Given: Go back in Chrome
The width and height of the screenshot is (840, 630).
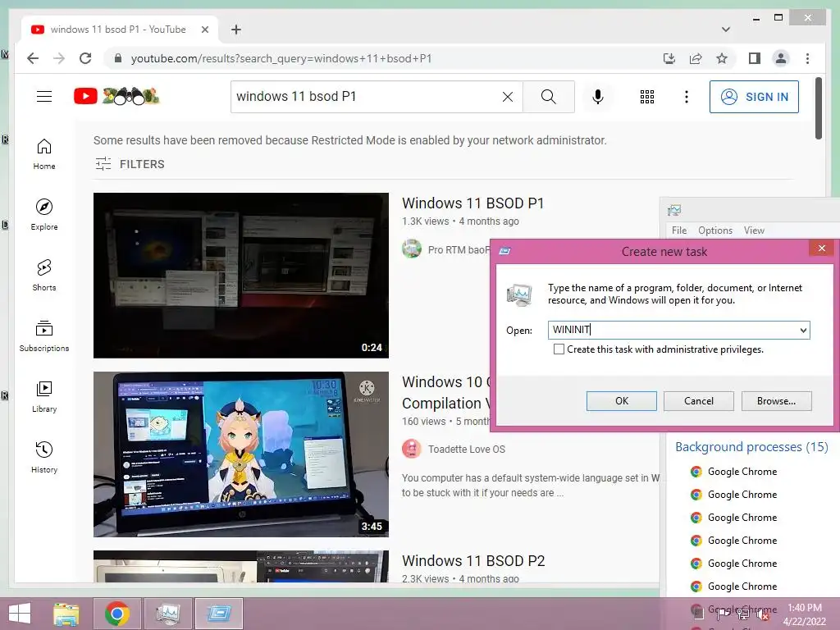Looking at the screenshot, I should (x=33, y=58).
